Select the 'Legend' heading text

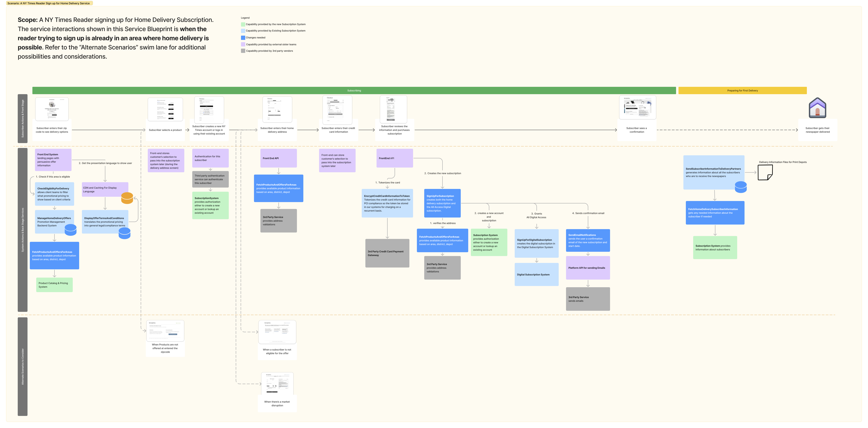pyautogui.click(x=245, y=18)
